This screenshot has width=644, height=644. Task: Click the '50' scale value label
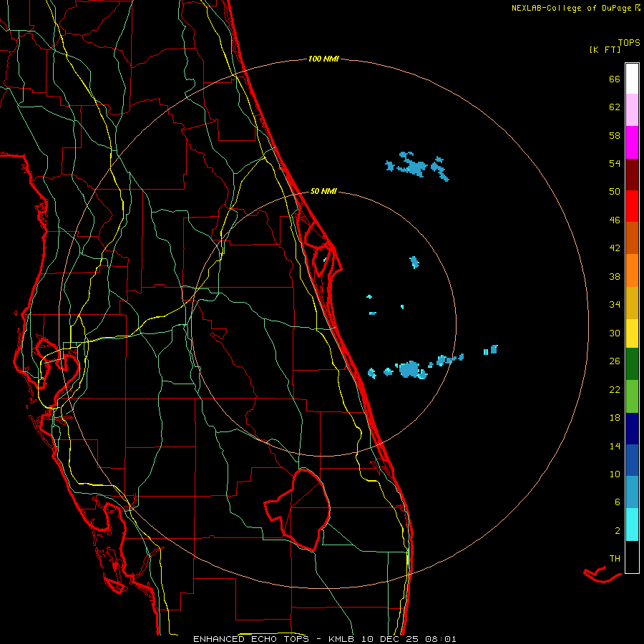(x=615, y=191)
